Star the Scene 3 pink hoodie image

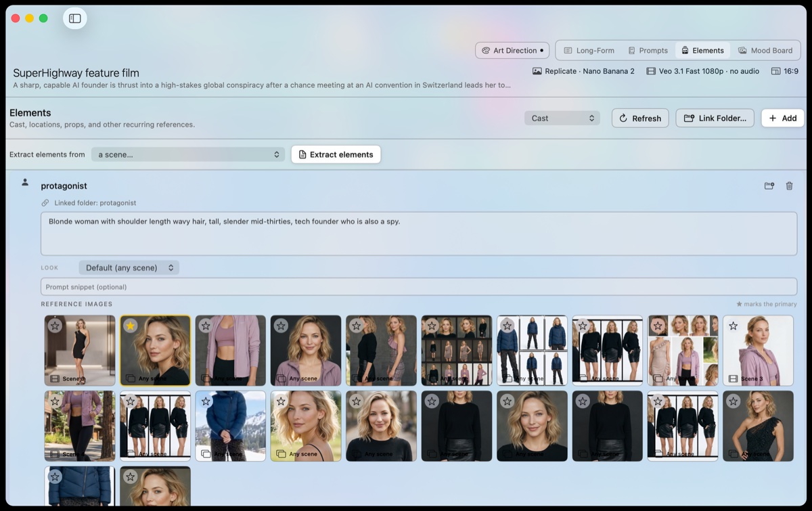coord(733,326)
